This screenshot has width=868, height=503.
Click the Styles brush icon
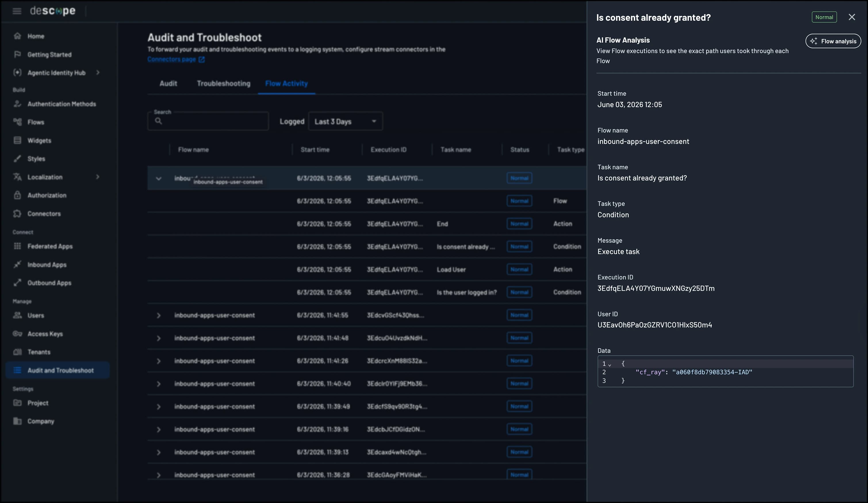point(18,159)
